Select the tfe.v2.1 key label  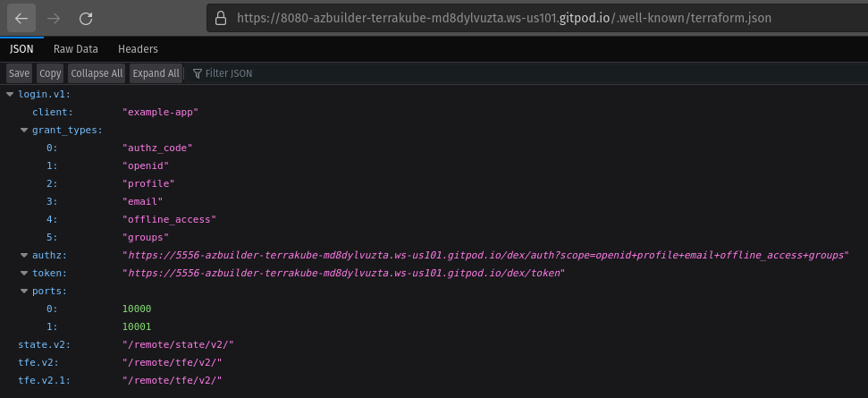click(45, 380)
